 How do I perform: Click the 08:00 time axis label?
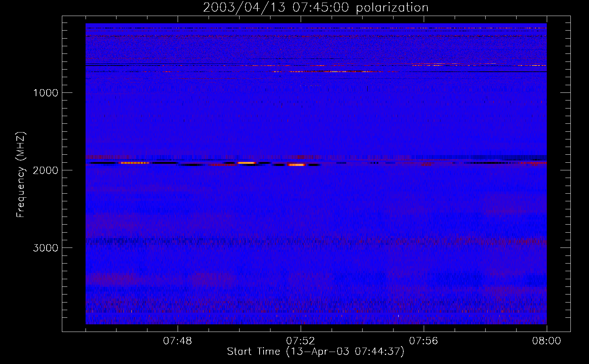546,341
